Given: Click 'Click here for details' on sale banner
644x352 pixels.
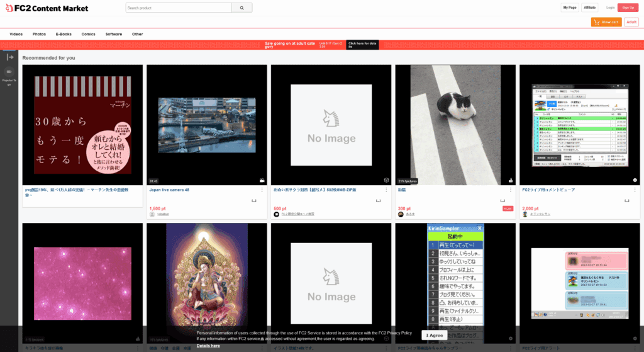Looking at the screenshot, I should [362, 45].
